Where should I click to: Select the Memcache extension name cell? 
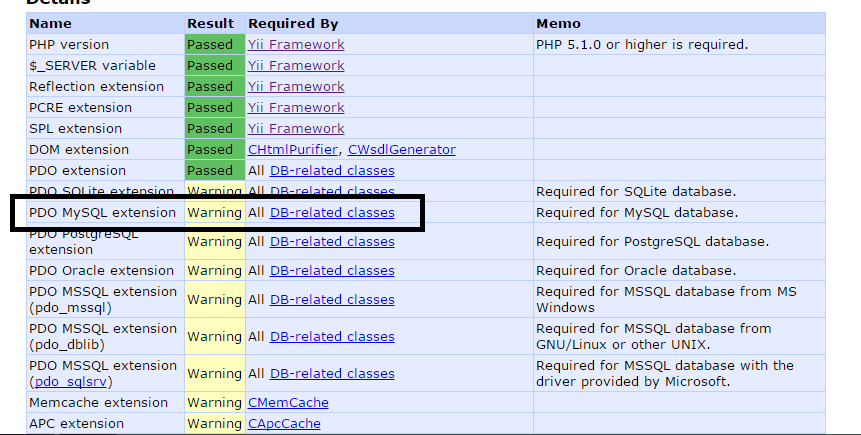click(105, 403)
